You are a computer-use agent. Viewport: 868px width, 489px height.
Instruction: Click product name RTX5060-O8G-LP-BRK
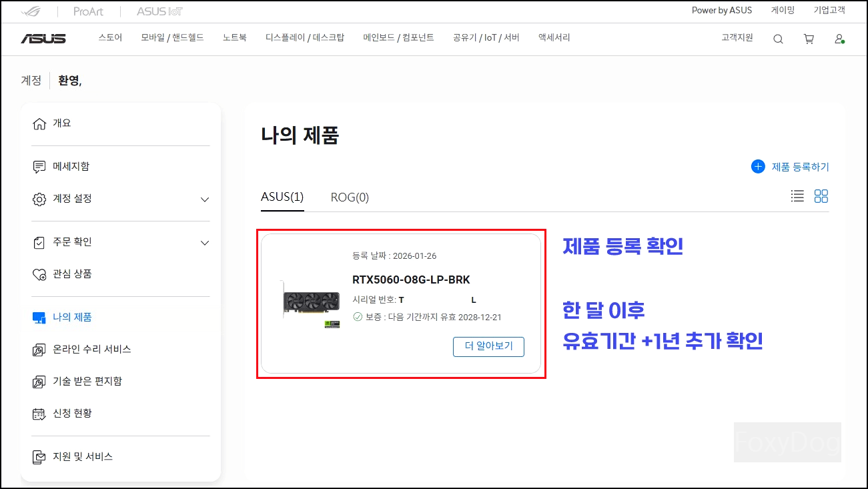[x=411, y=280]
